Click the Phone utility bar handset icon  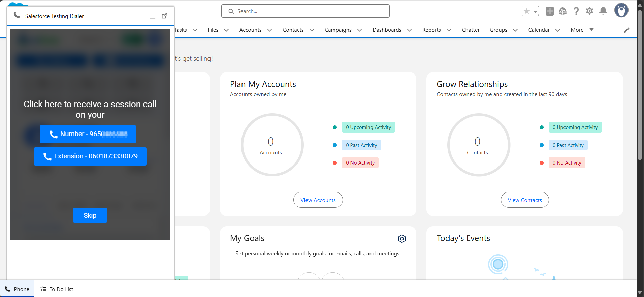(7, 289)
